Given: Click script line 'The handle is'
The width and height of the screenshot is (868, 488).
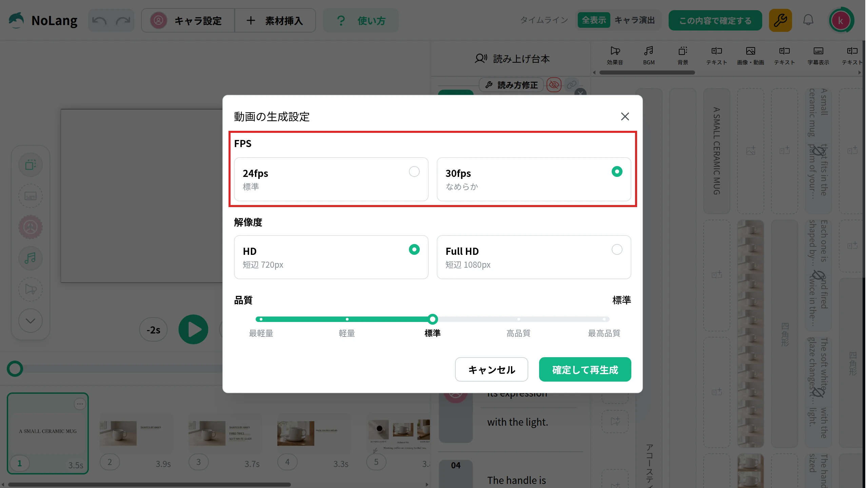Looking at the screenshot, I should coord(516,480).
